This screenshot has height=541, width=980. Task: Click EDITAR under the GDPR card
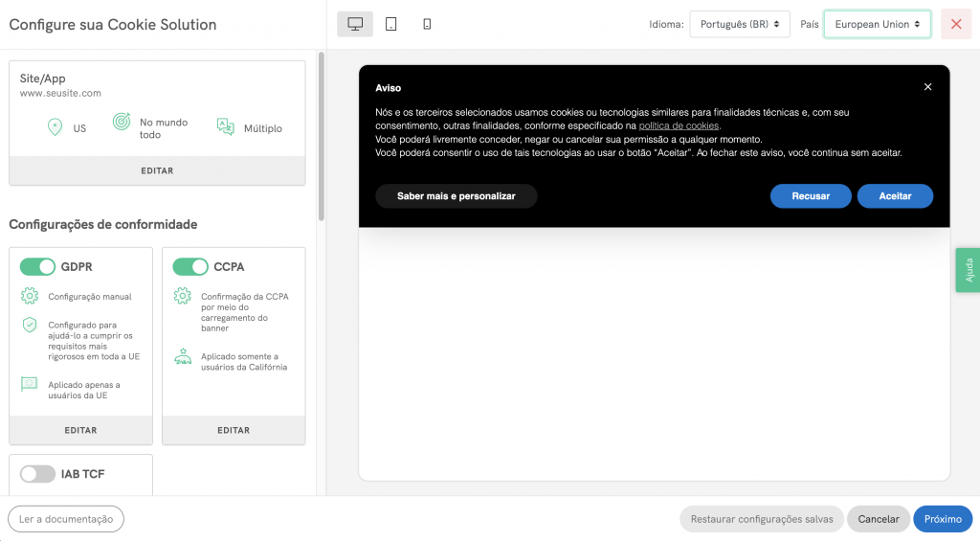(80, 430)
